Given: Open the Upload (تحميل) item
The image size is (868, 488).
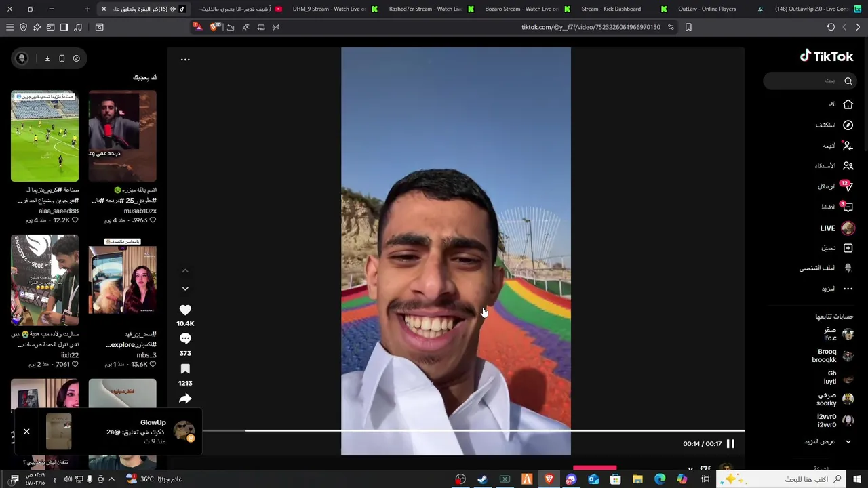Looking at the screenshot, I should (x=837, y=248).
